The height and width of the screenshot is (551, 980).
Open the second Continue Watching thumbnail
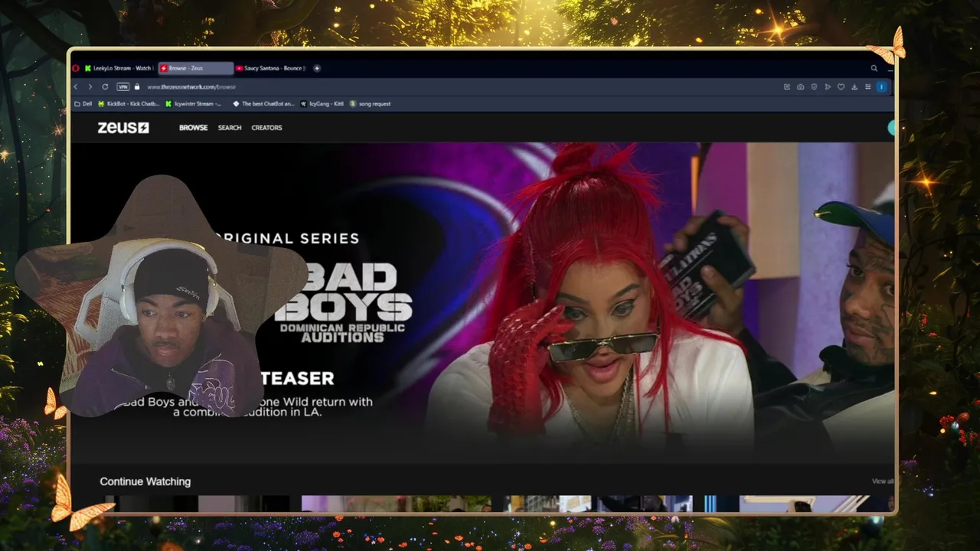[397, 504]
